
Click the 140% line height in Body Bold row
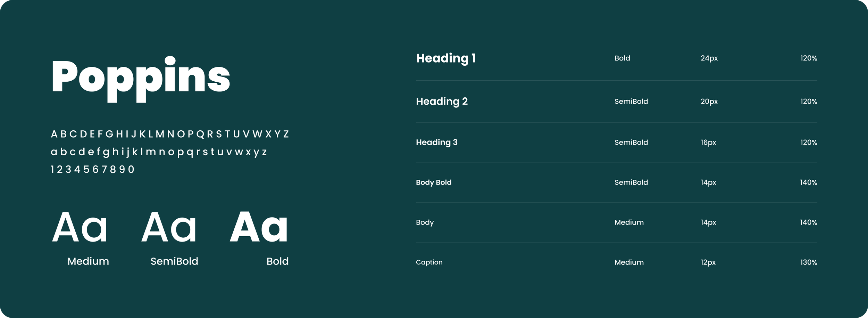pyautogui.click(x=808, y=182)
